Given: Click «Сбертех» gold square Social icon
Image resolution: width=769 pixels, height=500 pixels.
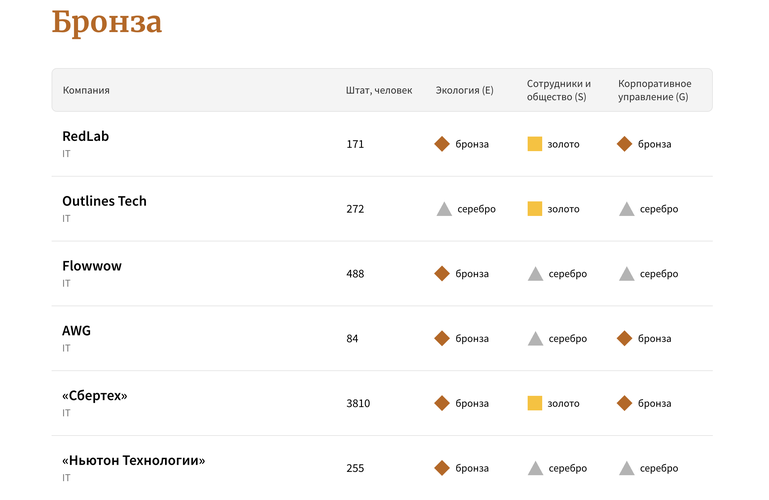Looking at the screenshot, I should click(x=535, y=403).
